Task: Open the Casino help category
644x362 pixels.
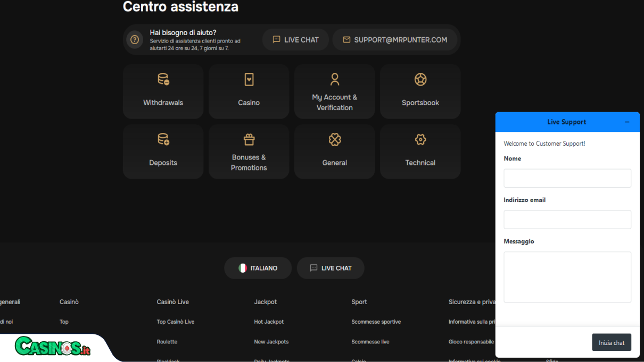Action: tap(249, 91)
